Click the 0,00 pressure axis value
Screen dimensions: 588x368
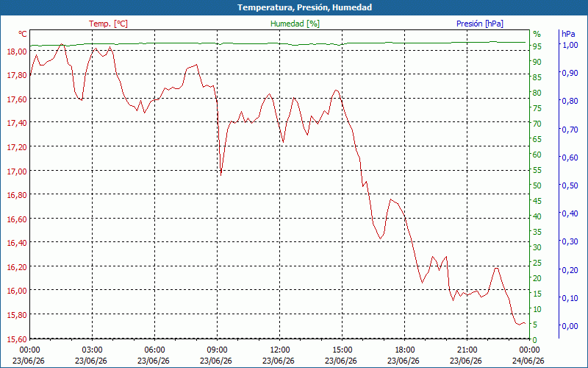click(570, 326)
